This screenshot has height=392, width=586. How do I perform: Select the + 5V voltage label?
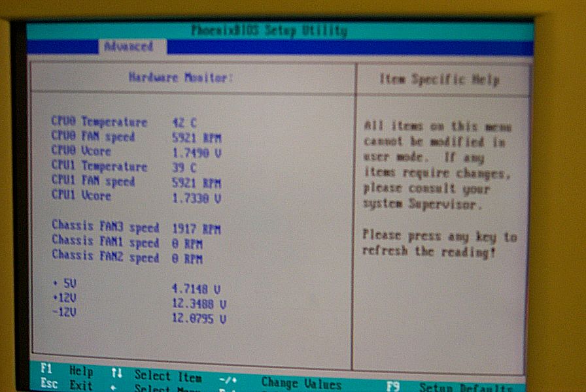(x=65, y=283)
